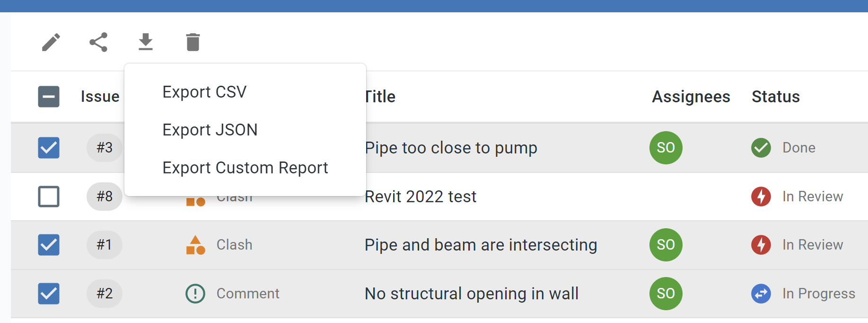This screenshot has width=868, height=323.
Task: Click the Comment type icon for issue #2
Action: click(x=195, y=294)
